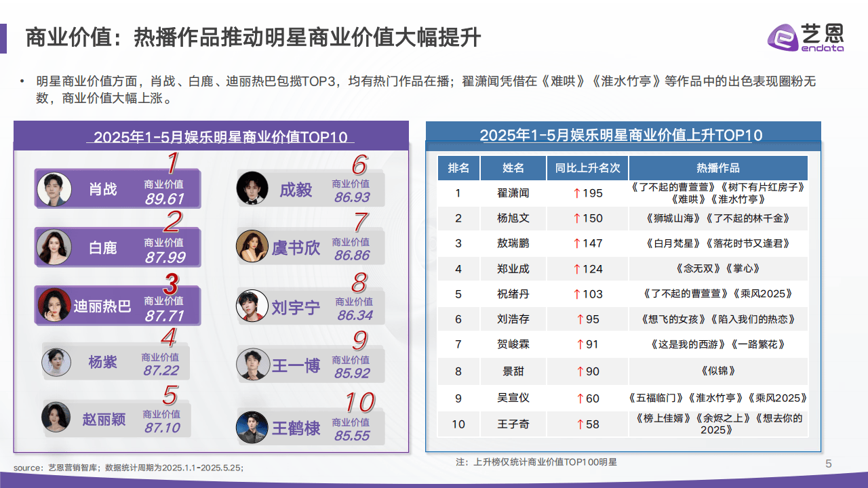Click the name 肖战

[103, 189]
